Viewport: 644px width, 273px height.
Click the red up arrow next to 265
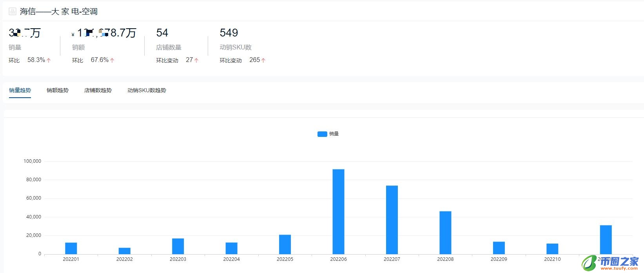click(263, 60)
